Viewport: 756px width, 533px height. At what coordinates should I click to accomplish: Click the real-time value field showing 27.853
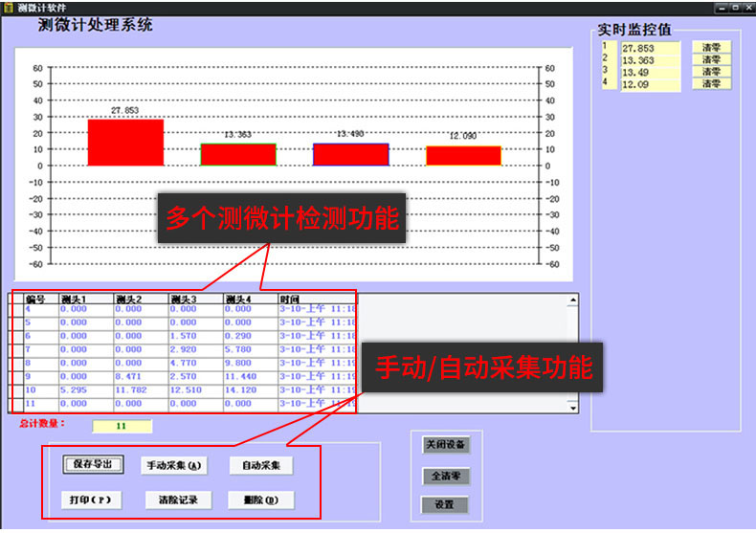click(650, 47)
